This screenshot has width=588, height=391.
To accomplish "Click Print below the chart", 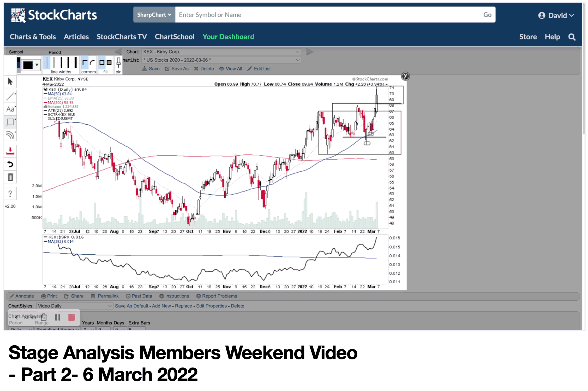I will 49,296.
